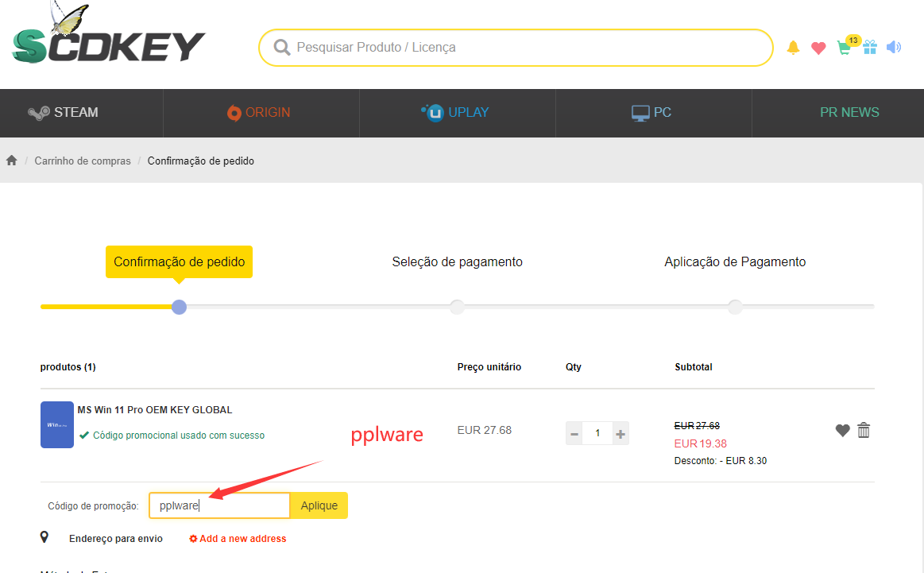
Task: Click Add a new address link
Action: (x=238, y=539)
